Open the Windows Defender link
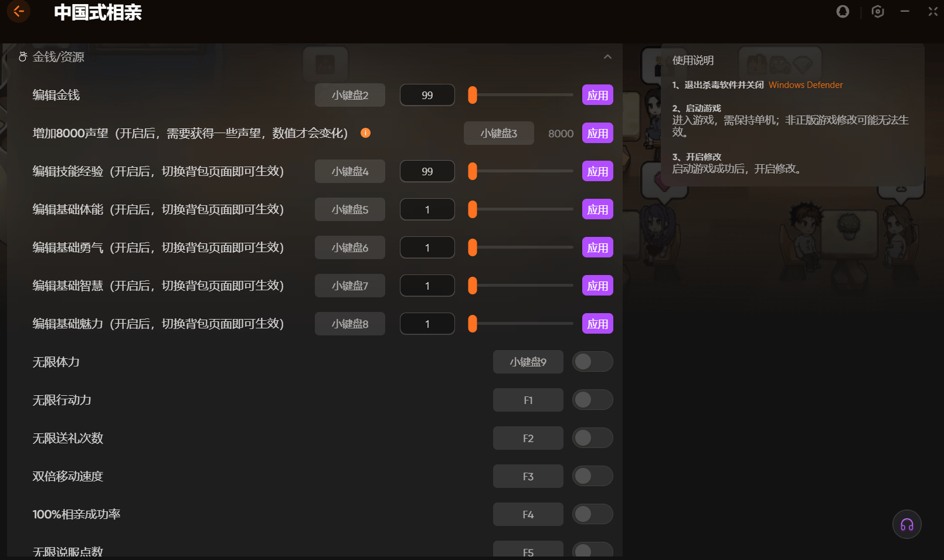Image resolution: width=944 pixels, height=560 pixels. (x=805, y=85)
